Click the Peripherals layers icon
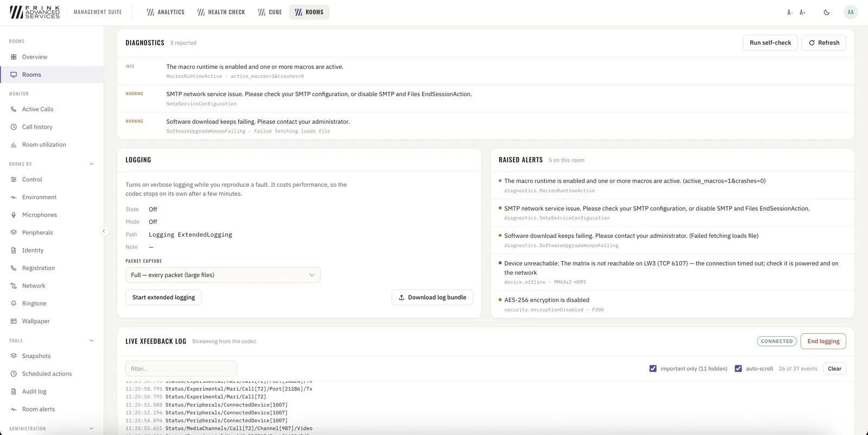The image size is (868, 435). (14, 232)
